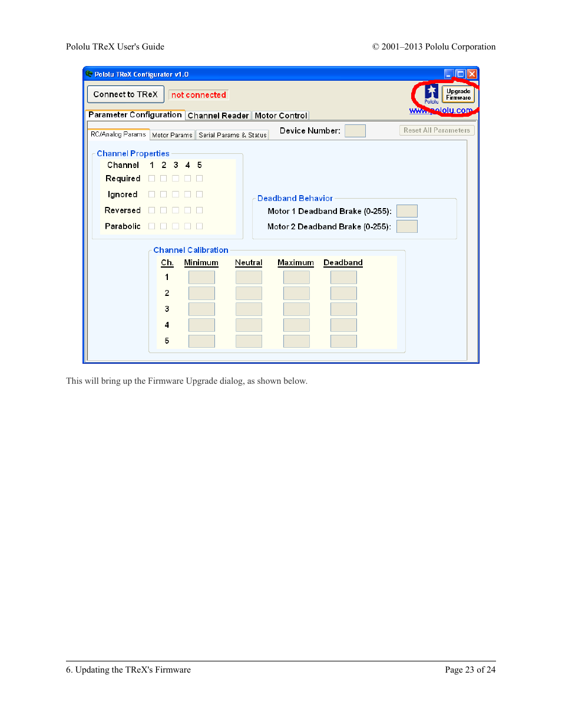Click channel 2 Maximum calibration field

(296, 293)
